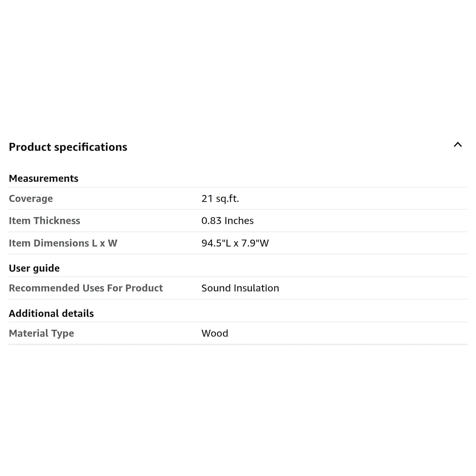Viewport: 476px width, 476px height.
Task: Click the Additional details section header
Action: point(51,313)
